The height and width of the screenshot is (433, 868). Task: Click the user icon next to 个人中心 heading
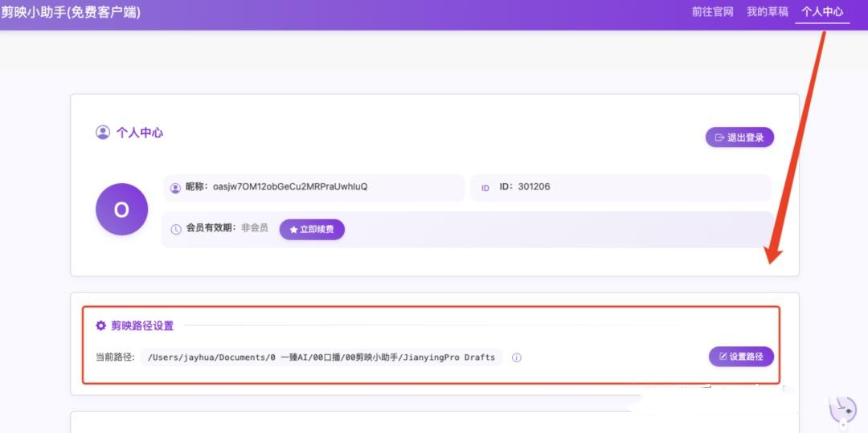click(103, 133)
